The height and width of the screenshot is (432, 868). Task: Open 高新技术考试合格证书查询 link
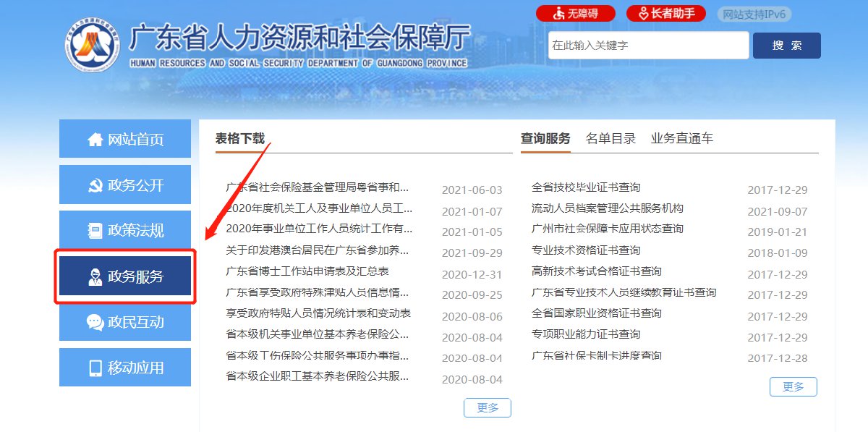coord(597,271)
